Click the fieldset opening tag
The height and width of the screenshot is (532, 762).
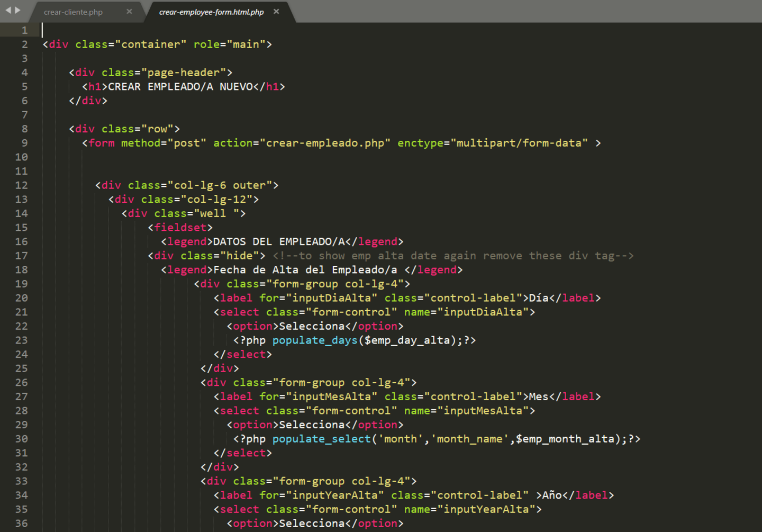pyautogui.click(x=180, y=228)
